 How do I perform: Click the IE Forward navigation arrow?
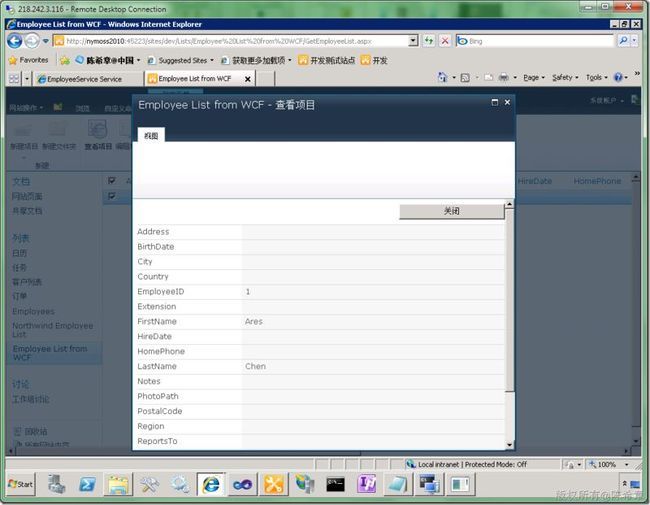pyautogui.click(x=32, y=41)
